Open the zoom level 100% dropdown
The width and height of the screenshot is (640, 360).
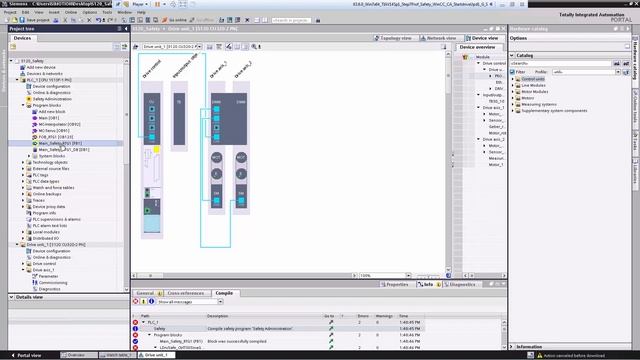pos(408,276)
